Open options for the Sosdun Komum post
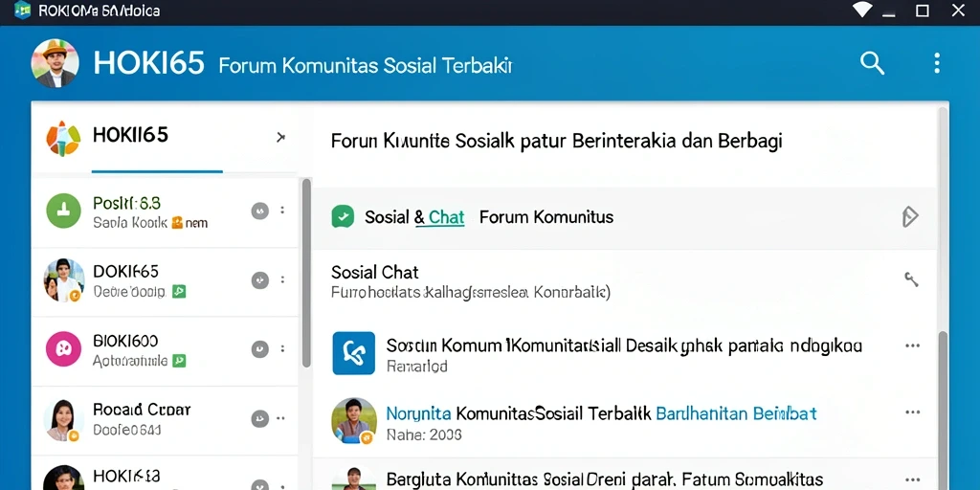Viewport: 980px width, 490px height. pos(912,345)
